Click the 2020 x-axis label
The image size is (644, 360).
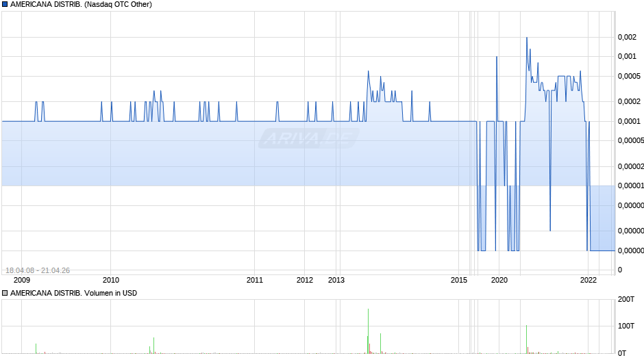(x=499, y=280)
